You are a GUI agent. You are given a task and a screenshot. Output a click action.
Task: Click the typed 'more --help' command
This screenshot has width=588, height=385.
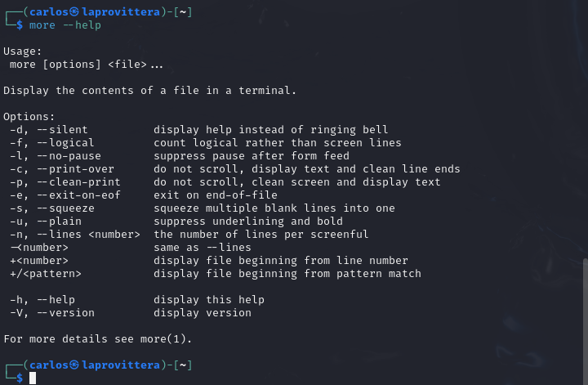pyautogui.click(x=65, y=25)
